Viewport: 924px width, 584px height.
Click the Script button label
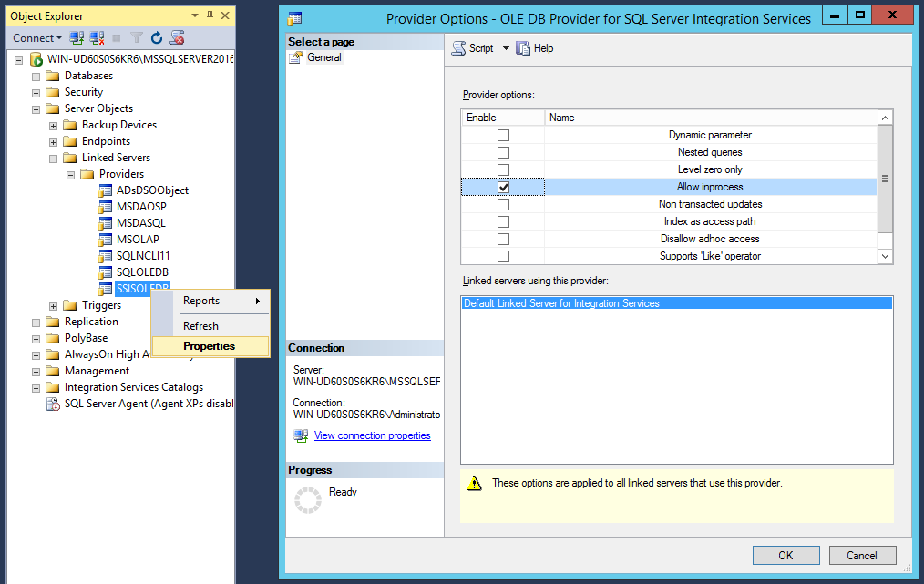[481, 48]
